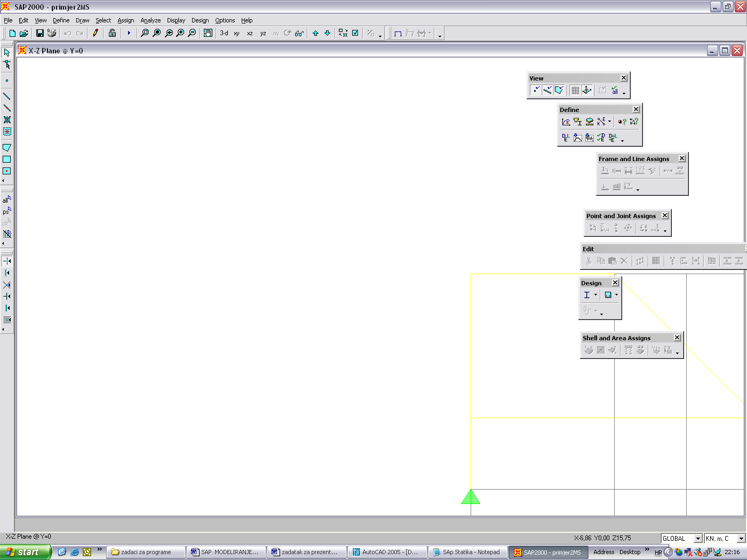Image resolution: width=747 pixels, height=560 pixels.
Task: Toggle show axes in View toolbar
Action: tap(587, 90)
